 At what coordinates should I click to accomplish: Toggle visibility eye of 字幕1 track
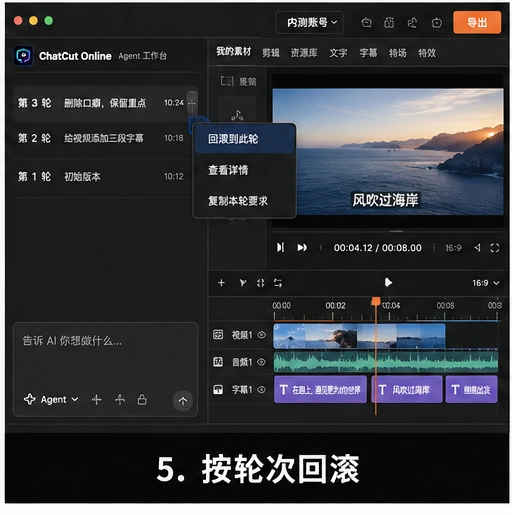pos(262,389)
